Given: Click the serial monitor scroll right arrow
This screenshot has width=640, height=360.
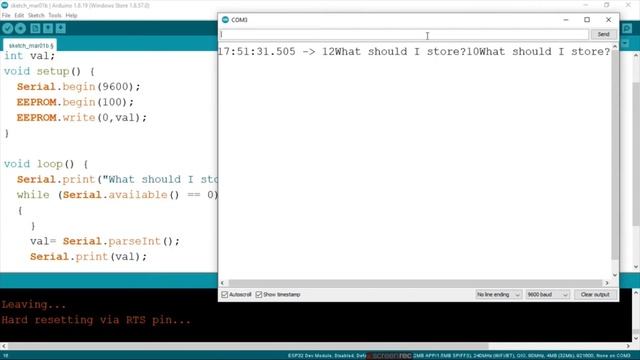Looking at the screenshot, I should click(607, 283).
